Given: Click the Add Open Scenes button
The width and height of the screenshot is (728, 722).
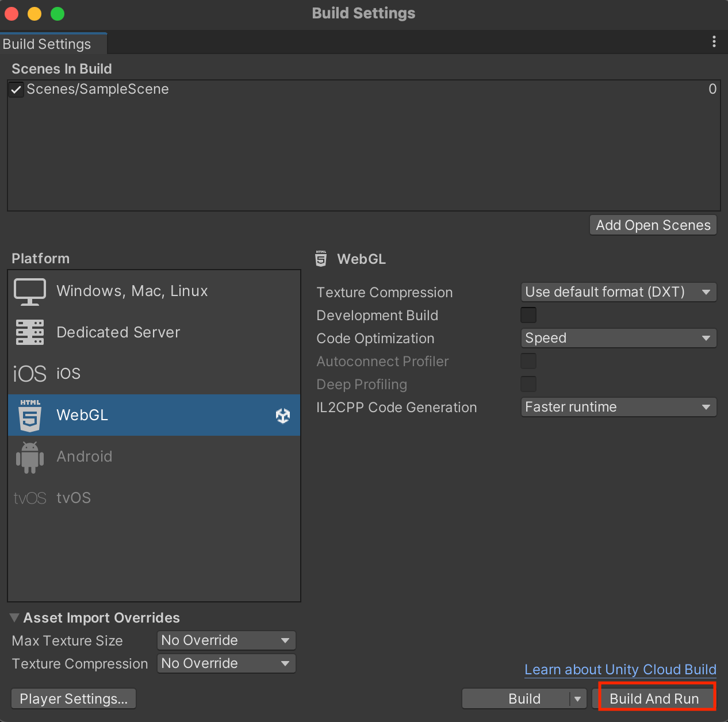Looking at the screenshot, I should [653, 225].
